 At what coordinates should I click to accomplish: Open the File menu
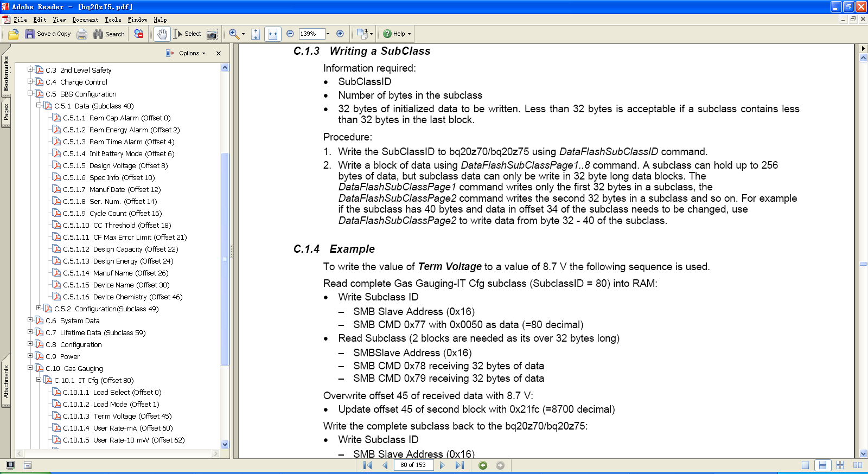coord(20,20)
